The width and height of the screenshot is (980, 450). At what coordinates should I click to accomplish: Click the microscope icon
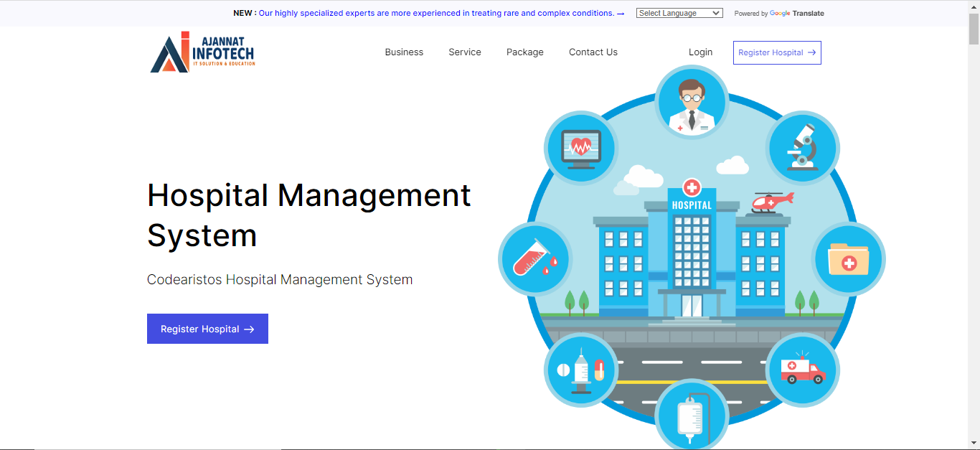coord(802,148)
